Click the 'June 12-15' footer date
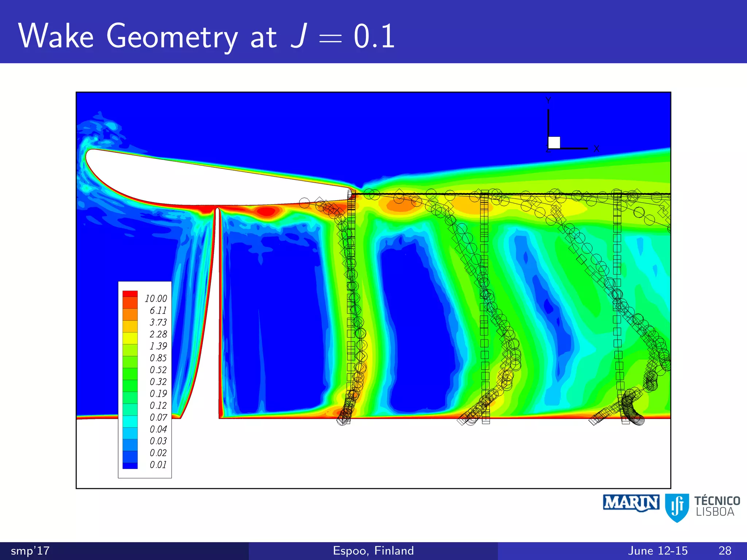The height and width of the screenshot is (560, 747). coord(658,551)
